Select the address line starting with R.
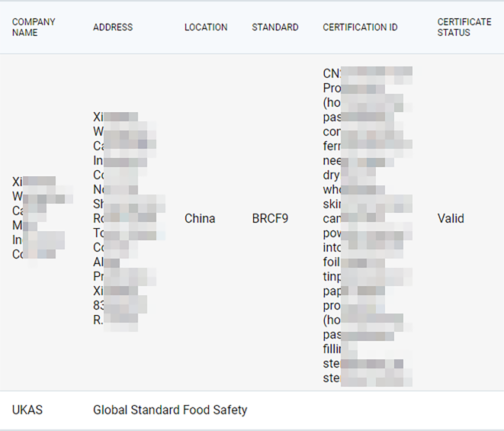This screenshot has height=431, width=504. 116,320
